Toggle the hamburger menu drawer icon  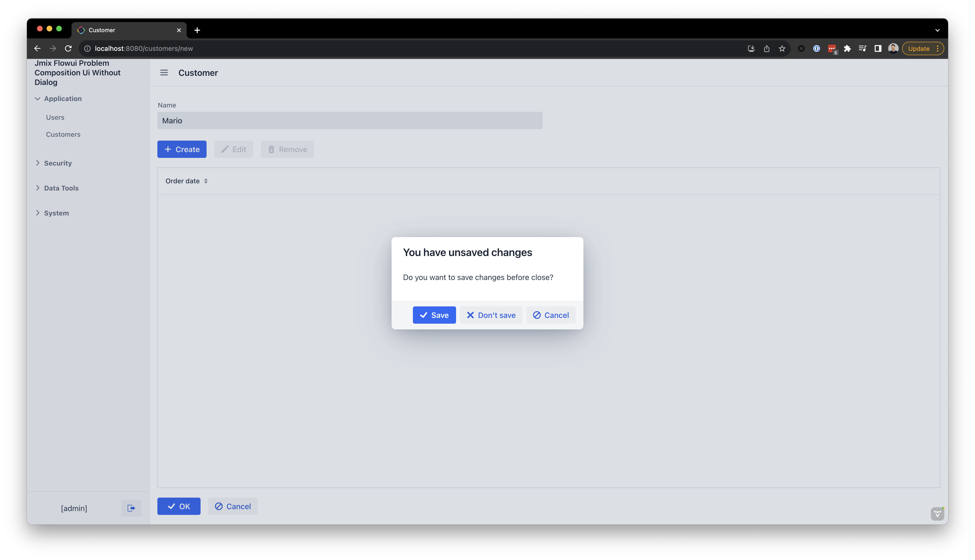(x=164, y=73)
